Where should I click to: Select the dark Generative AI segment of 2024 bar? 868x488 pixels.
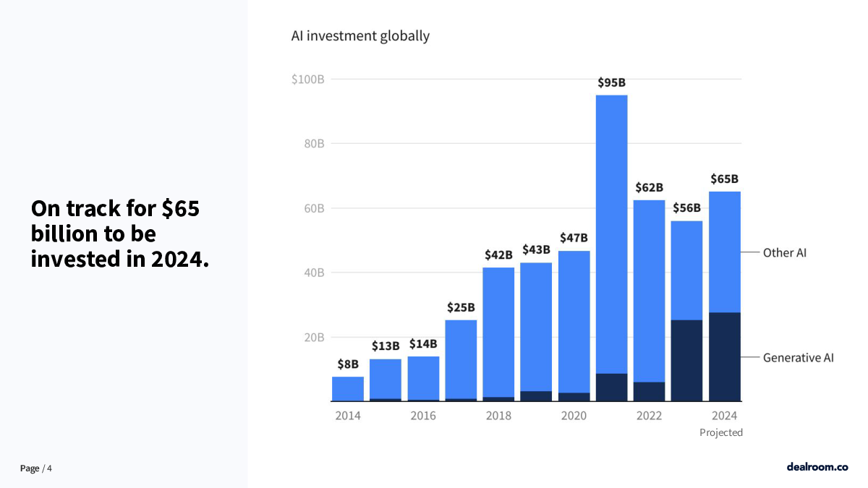[x=725, y=356]
